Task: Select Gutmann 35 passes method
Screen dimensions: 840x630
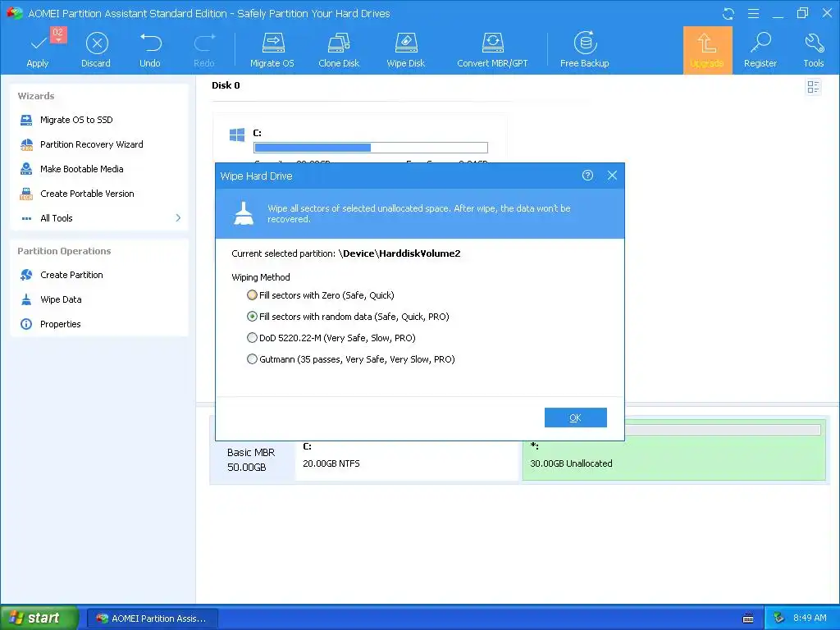Action: coord(351,359)
